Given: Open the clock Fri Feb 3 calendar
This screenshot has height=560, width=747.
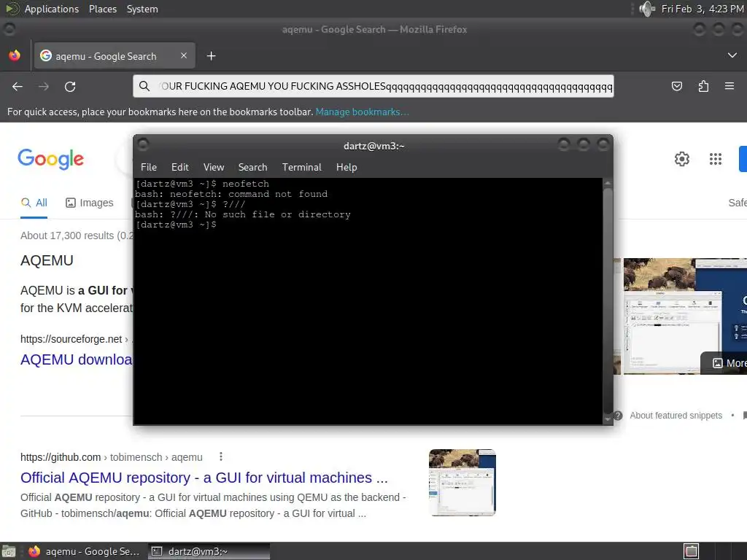Looking at the screenshot, I should click(x=703, y=9).
